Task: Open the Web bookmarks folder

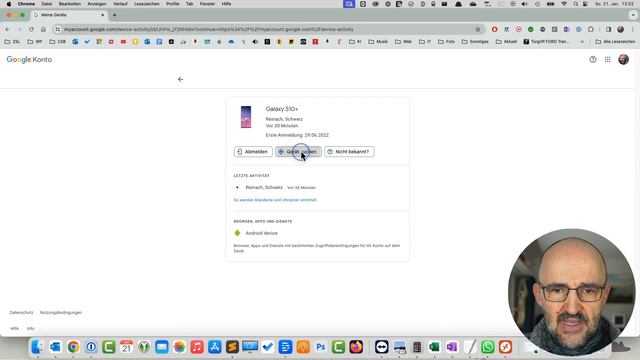Action: point(403,42)
